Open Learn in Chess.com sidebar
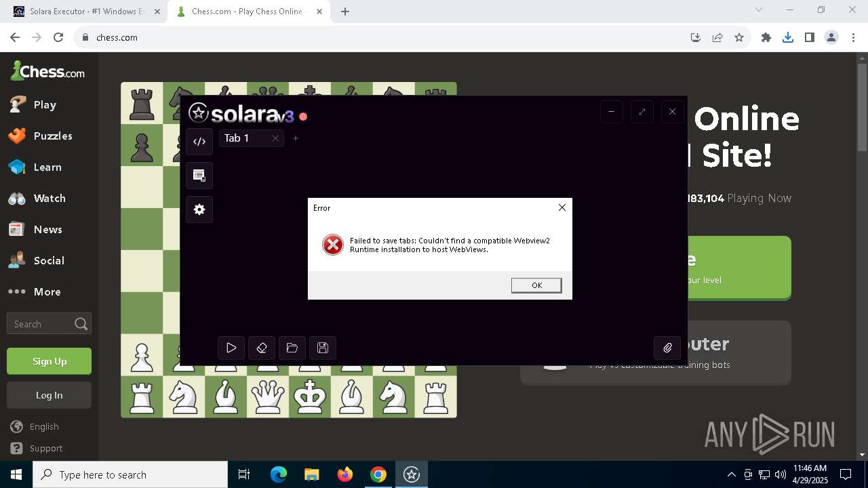The width and height of the screenshot is (868, 488). (49, 167)
